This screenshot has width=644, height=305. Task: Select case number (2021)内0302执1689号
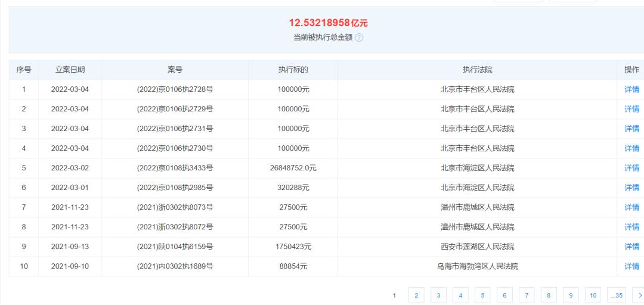click(x=175, y=266)
